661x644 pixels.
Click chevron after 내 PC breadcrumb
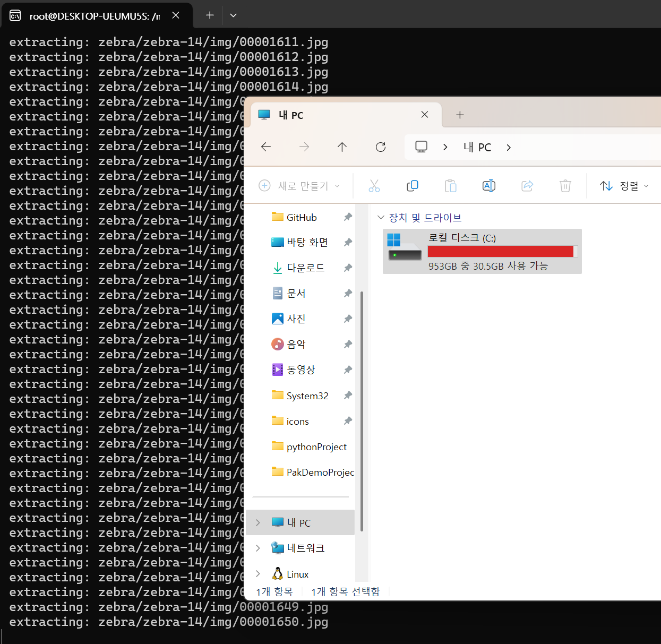[509, 147]
